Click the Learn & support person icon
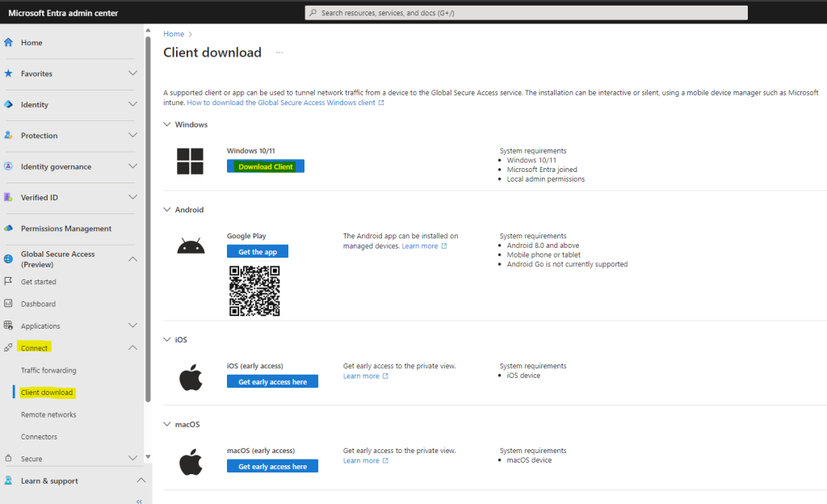This screenshot has width=827, height=504. tap(8, 481)
